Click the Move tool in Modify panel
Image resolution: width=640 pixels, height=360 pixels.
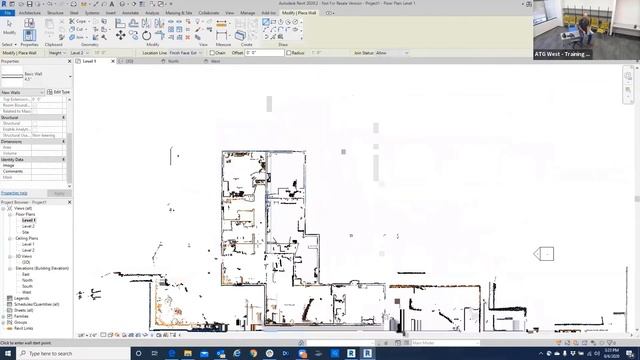point(120,36)
